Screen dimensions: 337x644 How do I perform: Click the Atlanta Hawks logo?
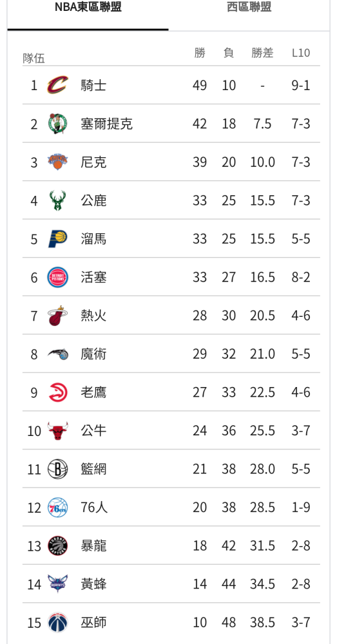pos(57,392)
